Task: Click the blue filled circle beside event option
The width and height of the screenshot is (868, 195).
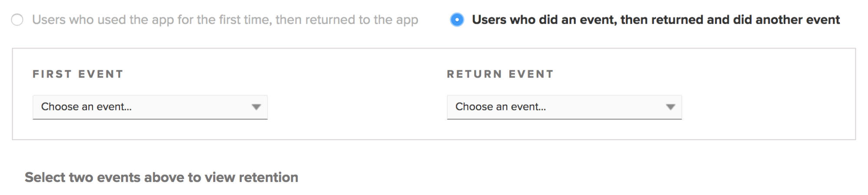Action: pos(457,20)
